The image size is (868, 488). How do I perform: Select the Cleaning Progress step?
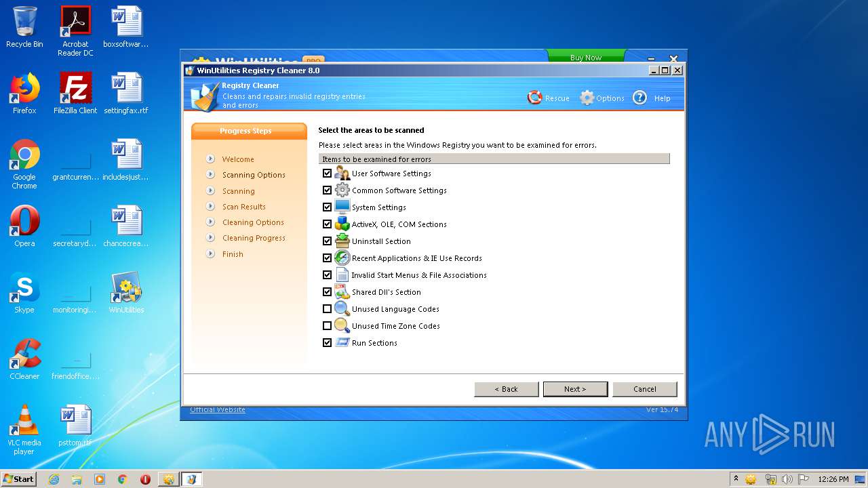pos(254,238)
